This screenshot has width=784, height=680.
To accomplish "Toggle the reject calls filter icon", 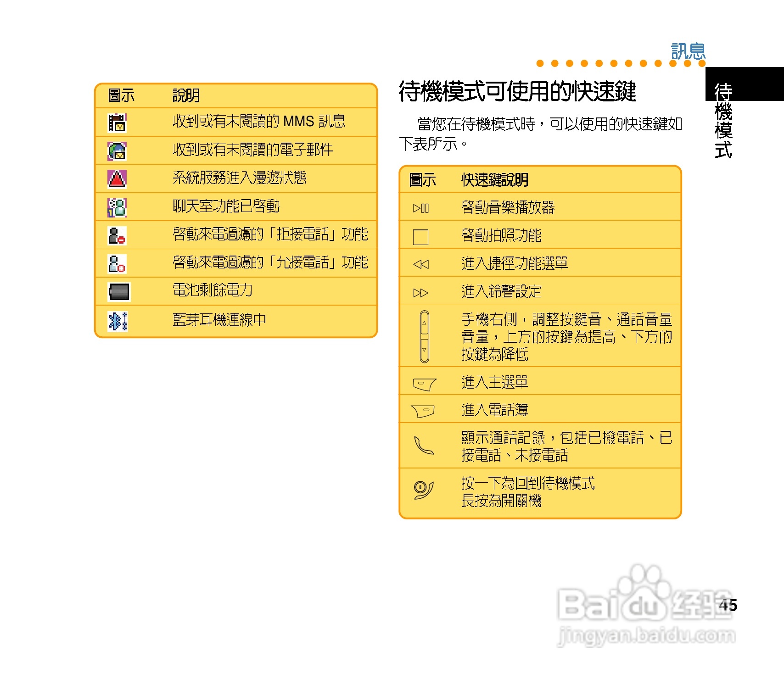I will (x=117, y=235).
